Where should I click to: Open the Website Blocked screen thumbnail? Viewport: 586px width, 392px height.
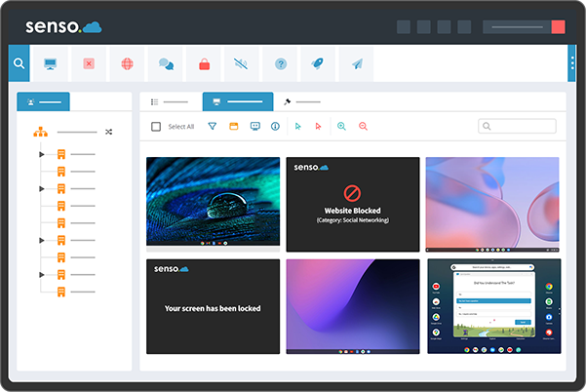[353, 205]
